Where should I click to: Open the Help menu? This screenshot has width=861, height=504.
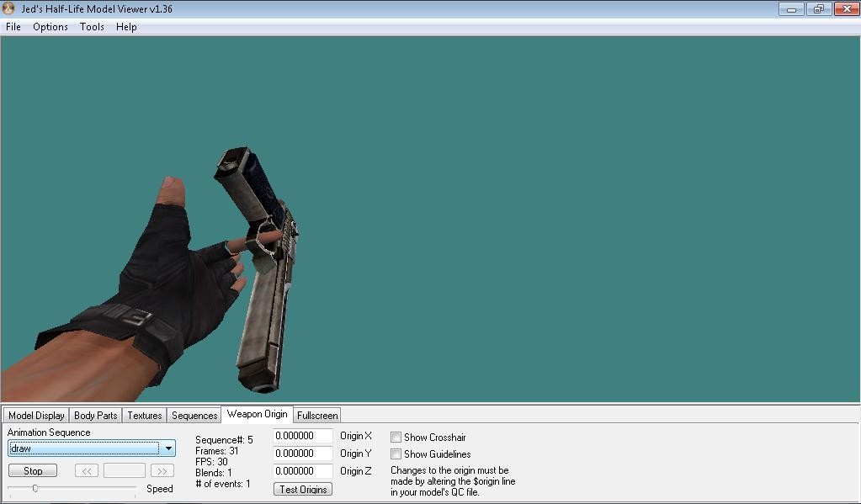pyautogui.click(x=126, y=26)
